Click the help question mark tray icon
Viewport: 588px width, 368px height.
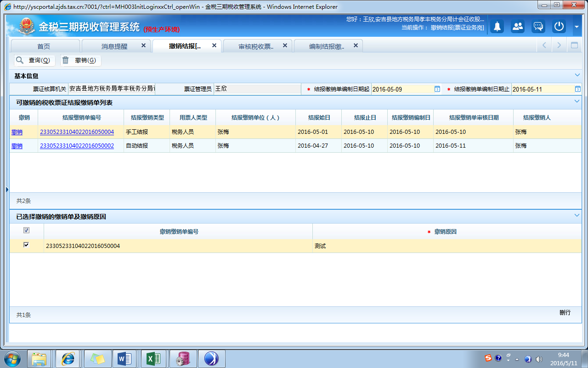(x=498, y=358)
